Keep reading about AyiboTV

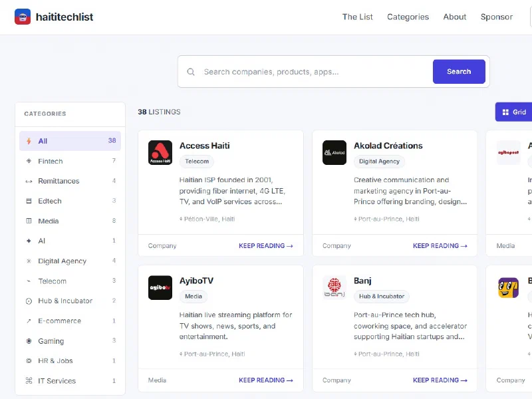[x=265, y=380]
